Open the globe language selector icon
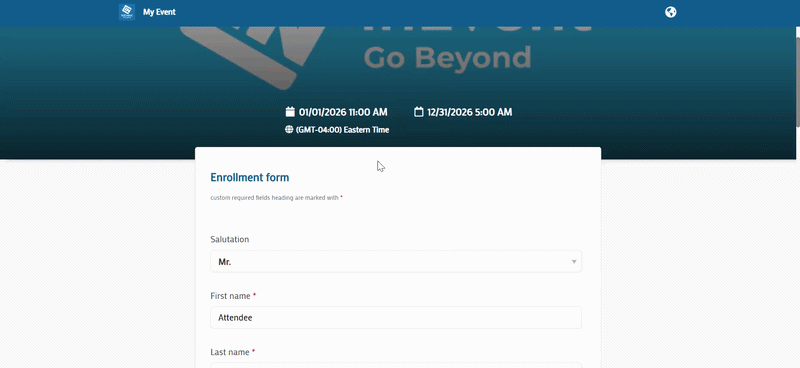 tap(670, 12)
